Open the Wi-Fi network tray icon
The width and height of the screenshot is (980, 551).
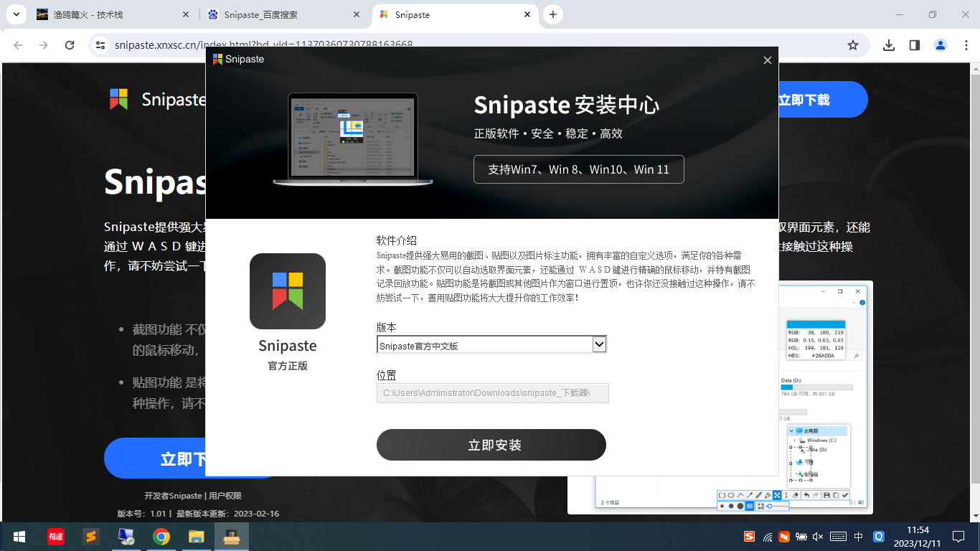pos(767,537)
